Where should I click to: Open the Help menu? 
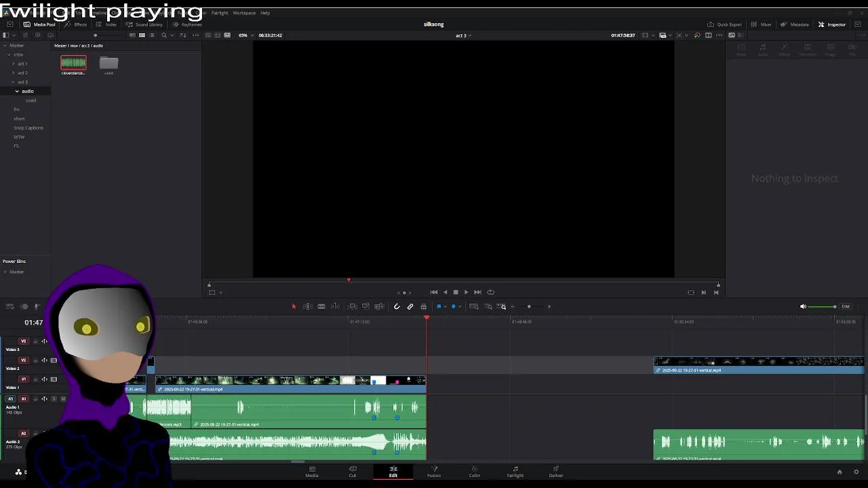click(x=265, y=13)
